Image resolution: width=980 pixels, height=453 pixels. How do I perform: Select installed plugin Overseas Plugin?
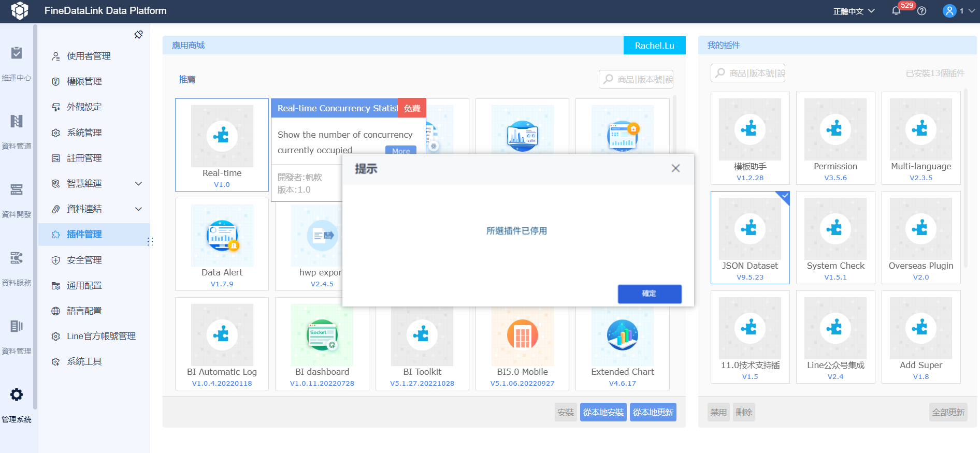[921, 238]
